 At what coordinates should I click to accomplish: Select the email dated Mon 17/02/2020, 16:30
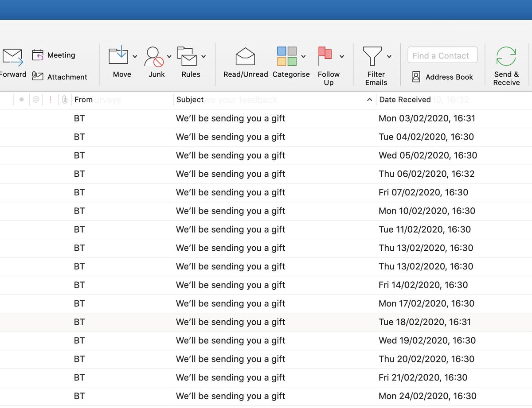coord(266,304)
